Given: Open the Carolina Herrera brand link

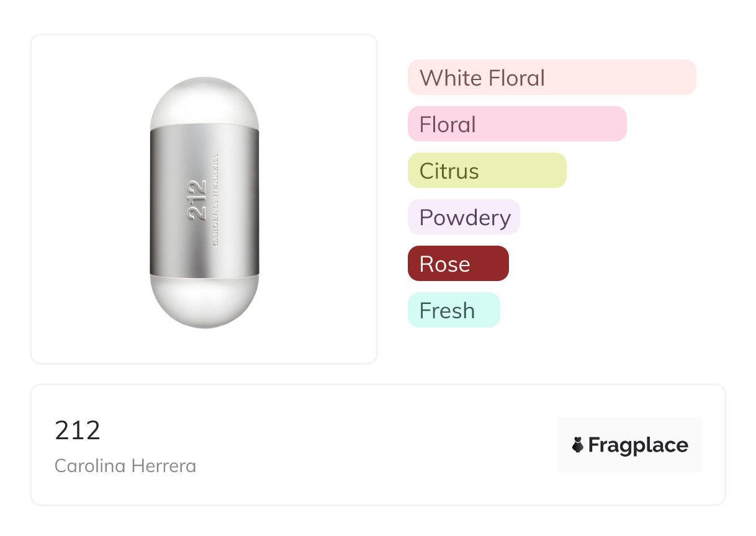Looking at the screenshot, I should (125, 466).
